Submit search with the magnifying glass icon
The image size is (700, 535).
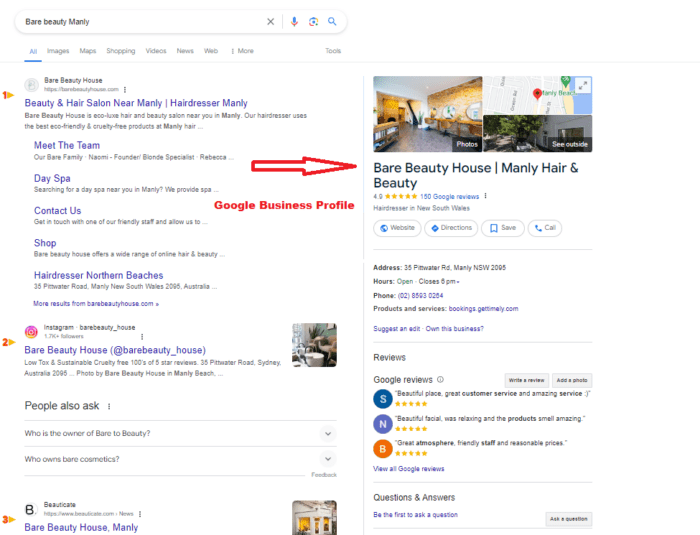click(x=332, y=21)
